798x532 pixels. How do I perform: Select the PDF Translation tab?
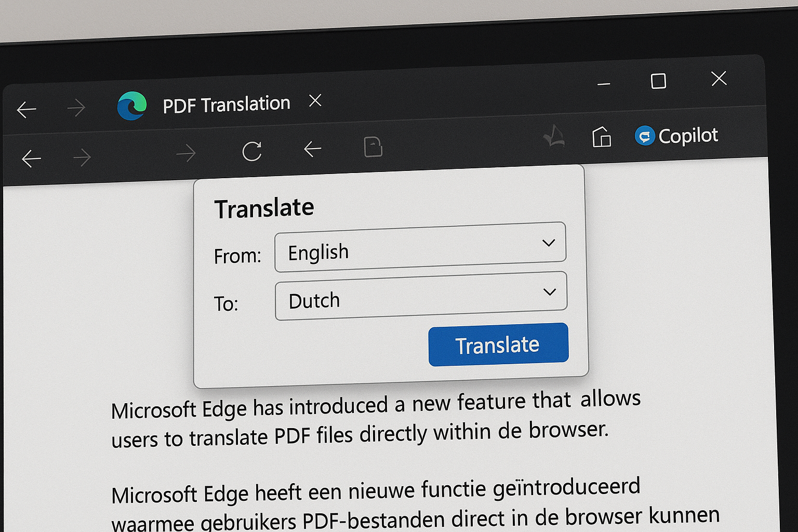click(x=226, y=104)
